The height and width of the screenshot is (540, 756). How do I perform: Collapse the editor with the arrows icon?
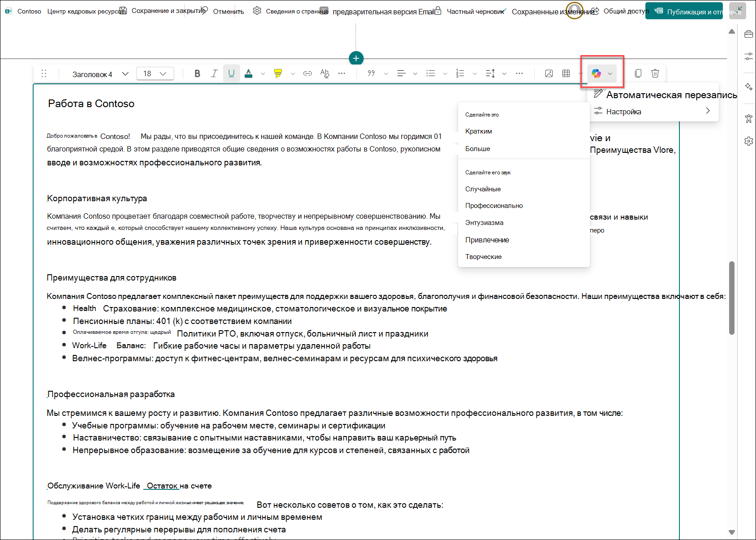tap(738, 10)
